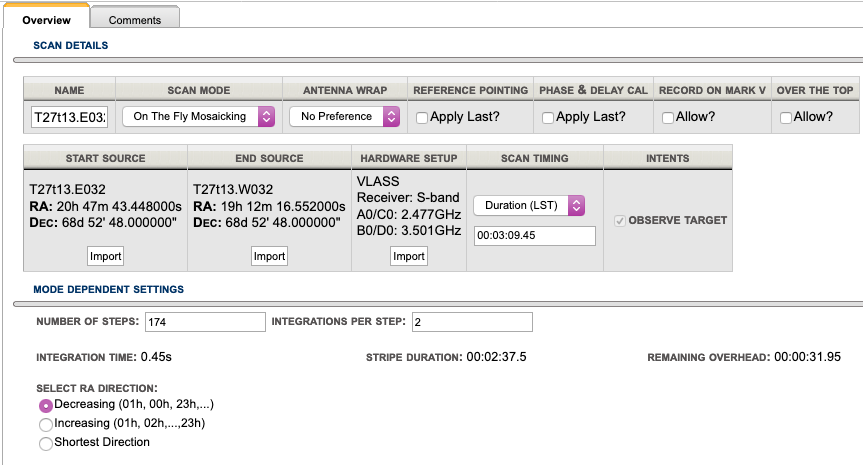Image resolution: width=863 pixels, height=465 pixels.
Task: Select Increasing RA direction option
Action: [45, 425]
